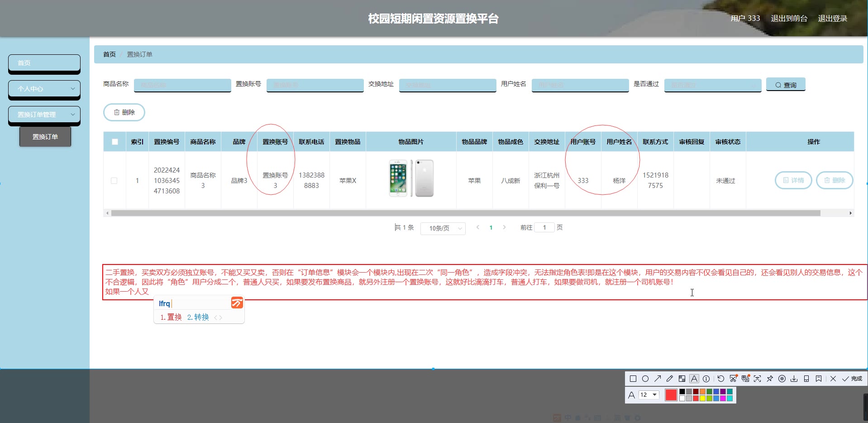Focus the 交换地址 search field

pyautogui.click(x=448, y=85)
